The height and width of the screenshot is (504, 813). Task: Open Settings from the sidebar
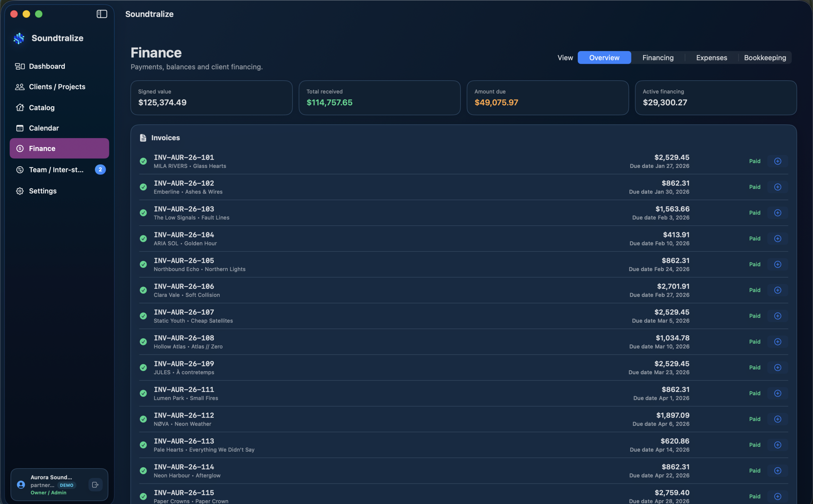point(59,191)
